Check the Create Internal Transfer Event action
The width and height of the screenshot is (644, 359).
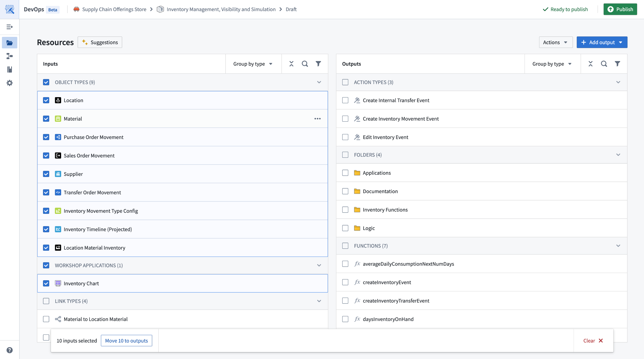(345, 100)
